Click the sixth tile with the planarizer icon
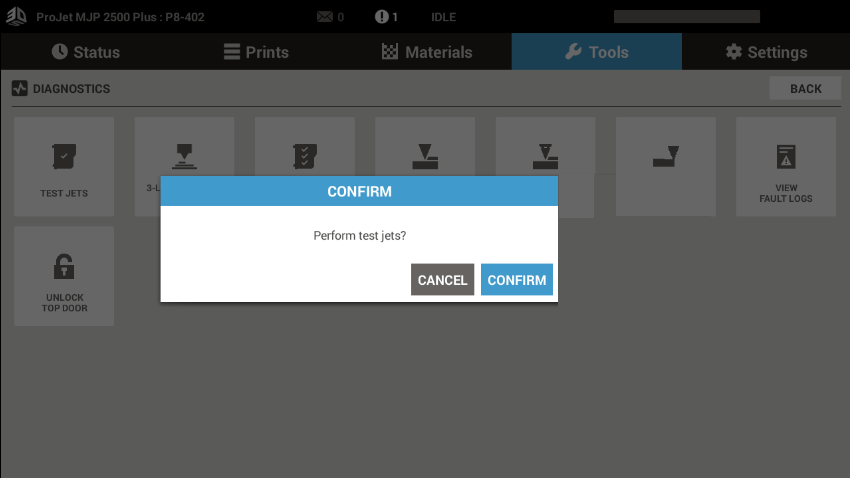Viewport: 850px width, 478px height. pyautogui.click(x=666, y=166)
